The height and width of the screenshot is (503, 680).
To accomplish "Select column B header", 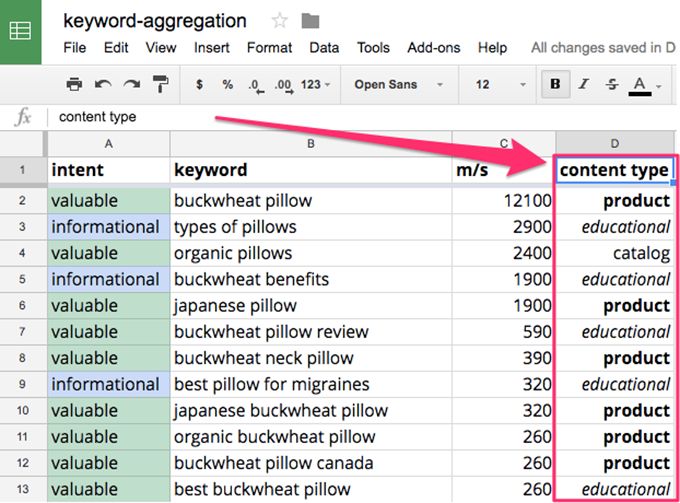I will (x=311, y=144).
